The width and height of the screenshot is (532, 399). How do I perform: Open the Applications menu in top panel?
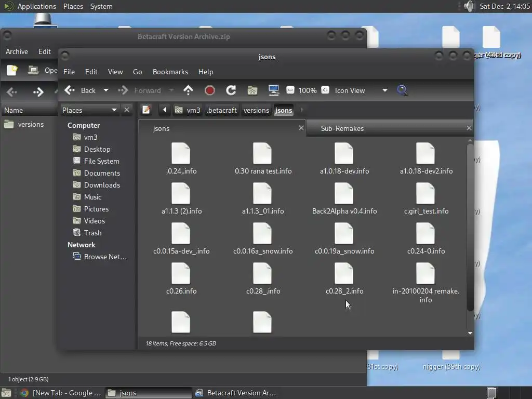37,6
